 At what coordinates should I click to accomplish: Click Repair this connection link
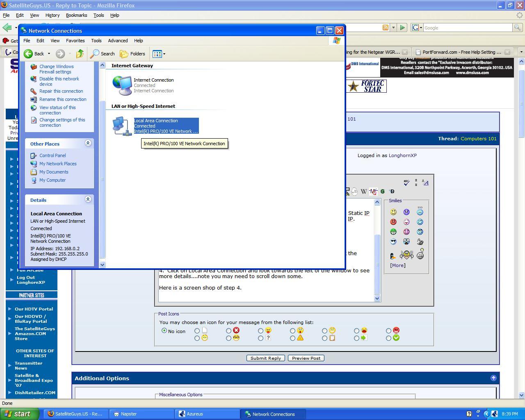pyautogui.click(x=61, y=91)
